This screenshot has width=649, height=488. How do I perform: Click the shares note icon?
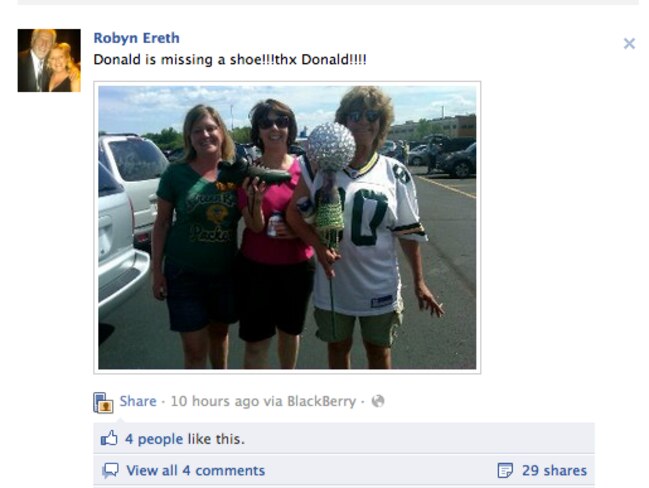pos(505,471)
